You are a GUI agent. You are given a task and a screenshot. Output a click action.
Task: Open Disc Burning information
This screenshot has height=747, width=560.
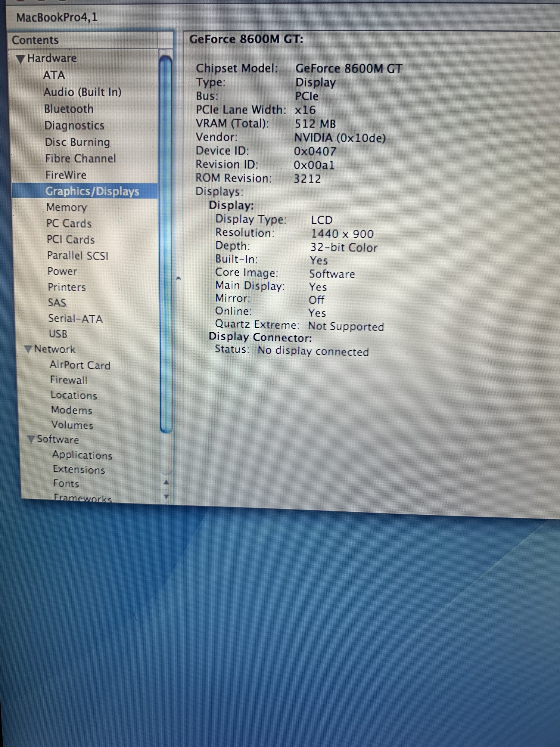[78, 142]
